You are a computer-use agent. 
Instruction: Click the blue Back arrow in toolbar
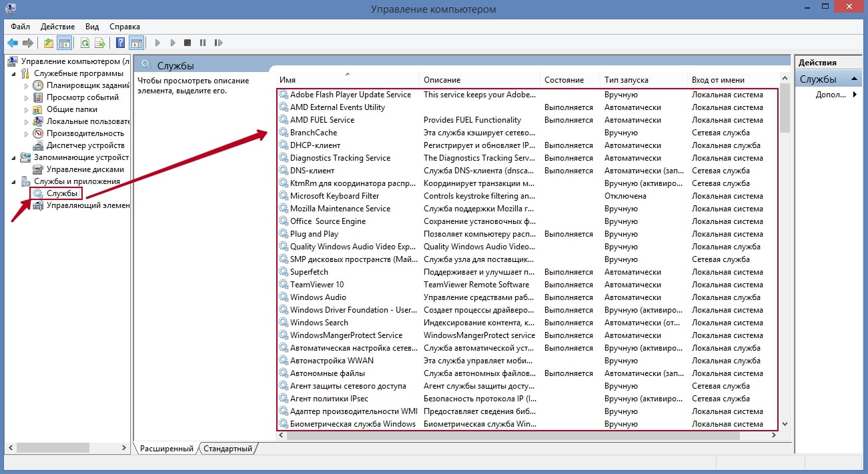[13, 43]
